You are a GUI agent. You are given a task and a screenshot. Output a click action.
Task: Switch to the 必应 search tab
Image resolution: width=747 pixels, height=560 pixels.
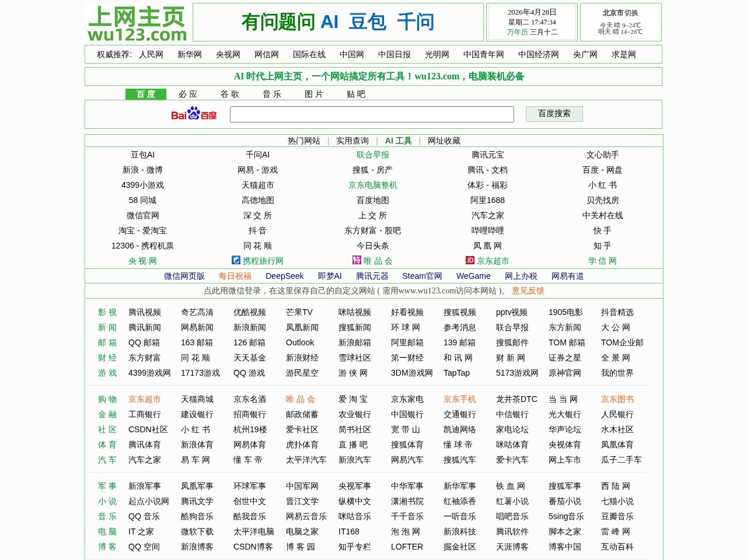coord(188,94)
